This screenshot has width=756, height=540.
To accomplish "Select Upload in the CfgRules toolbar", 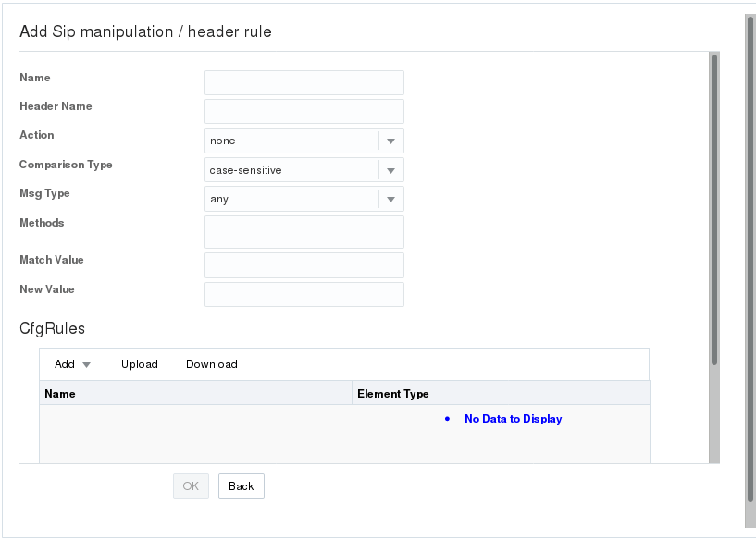I will [x=140, y=363].
